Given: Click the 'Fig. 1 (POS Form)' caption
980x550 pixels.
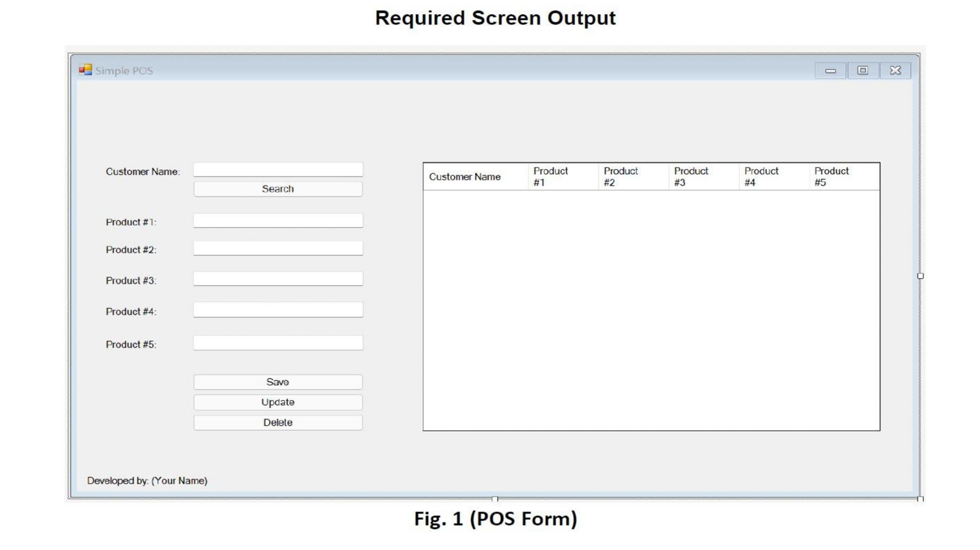Looking at the screenshot, I should pos(495,519).
